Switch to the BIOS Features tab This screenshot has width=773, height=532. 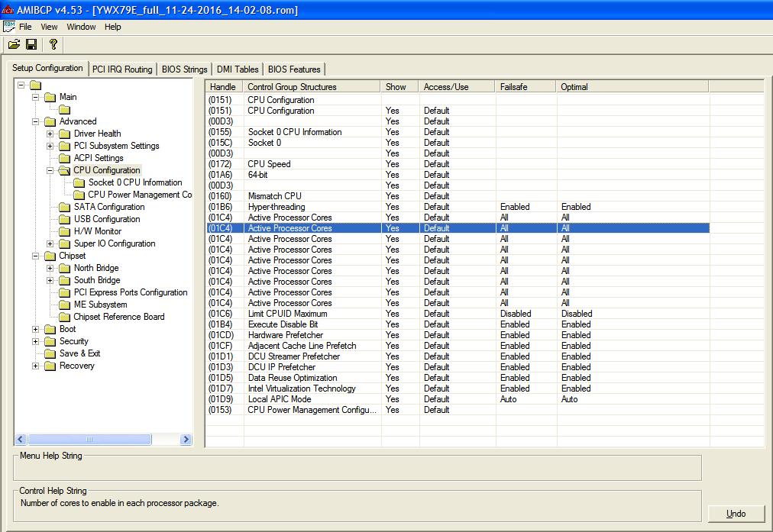point(294,69)
